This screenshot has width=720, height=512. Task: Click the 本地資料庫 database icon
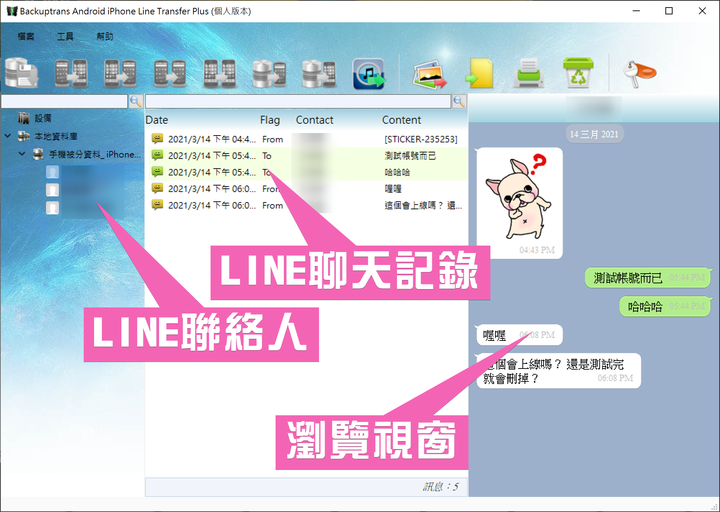coord(24,136)
